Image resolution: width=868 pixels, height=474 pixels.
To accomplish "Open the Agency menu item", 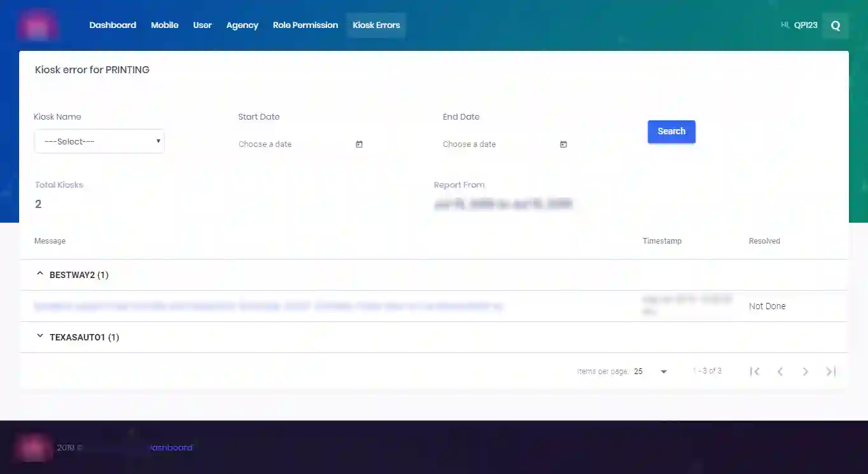I will tap(242, 25).
